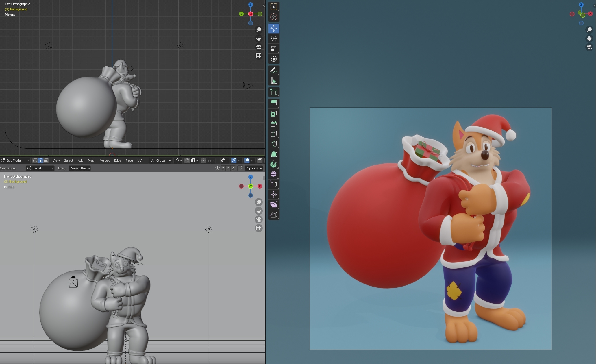
Task: Toggle X axis mirror
Action: click(223, 168)
